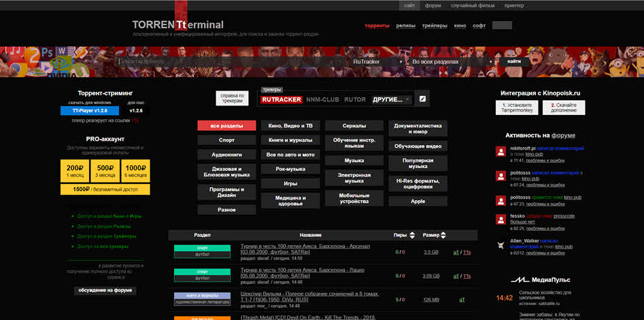Screen dimensions: 644x320
Task: Choose 200₽ 1 месяц plan
Action: [75, 171]
